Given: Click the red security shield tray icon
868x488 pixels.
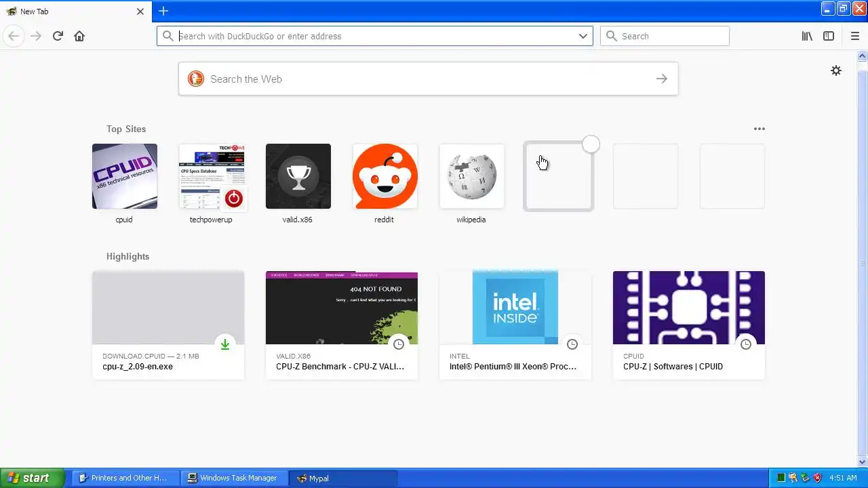Looking at the screenshot, I should pos(817,478).
